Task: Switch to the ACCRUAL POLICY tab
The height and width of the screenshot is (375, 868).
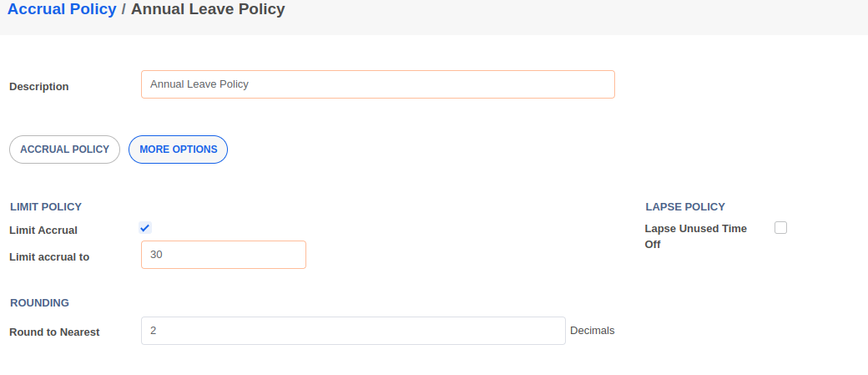Action: pyautogui.click(x=65, y=149)
